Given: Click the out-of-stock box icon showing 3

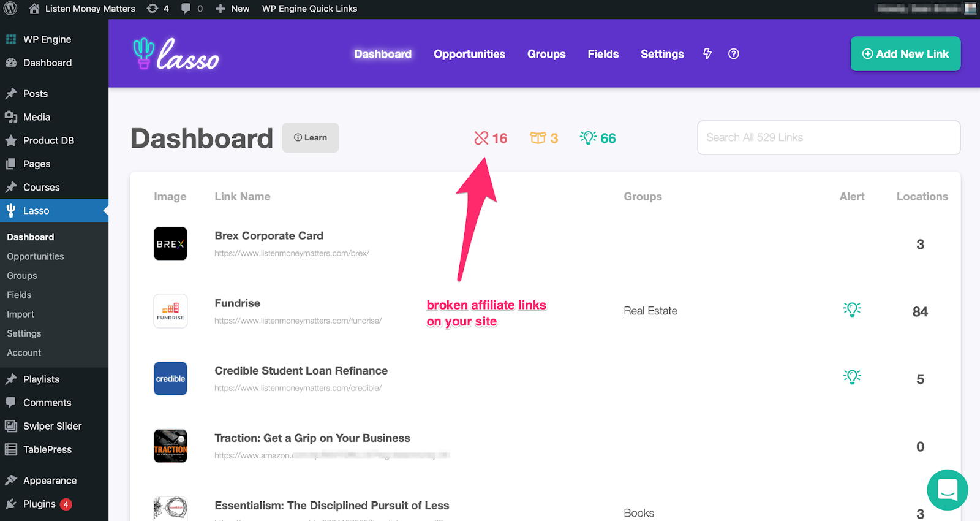Looking at the screenshot, I should (x=544, y=138).
